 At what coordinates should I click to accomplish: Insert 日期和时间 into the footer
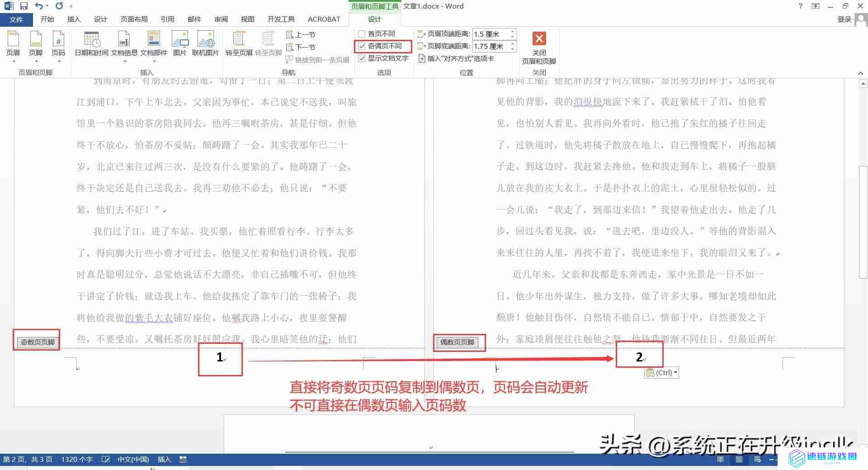click(x=92, y=44)
